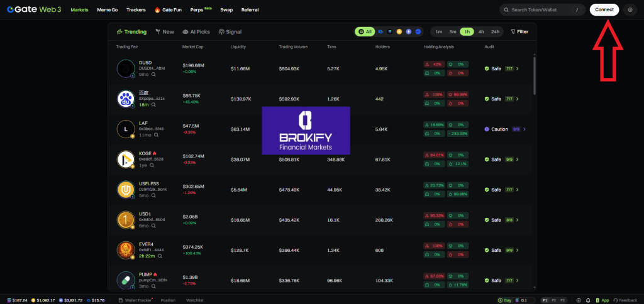Expand the DUSD Safe audit chevron
644x304 pixels.
tap(518, 68)
